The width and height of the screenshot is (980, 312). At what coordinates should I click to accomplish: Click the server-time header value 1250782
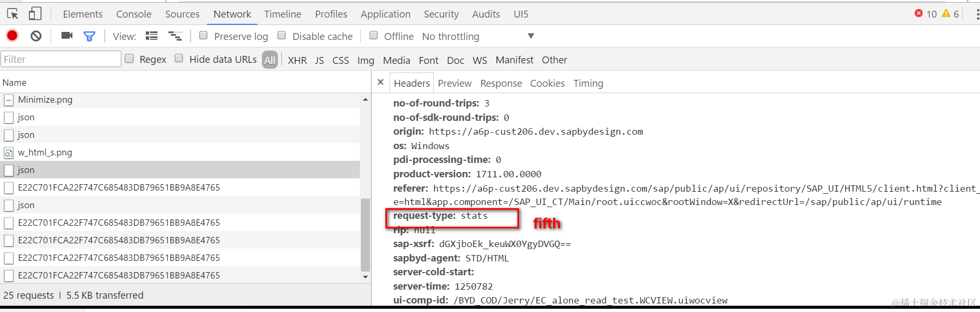[x=473, y=286]
